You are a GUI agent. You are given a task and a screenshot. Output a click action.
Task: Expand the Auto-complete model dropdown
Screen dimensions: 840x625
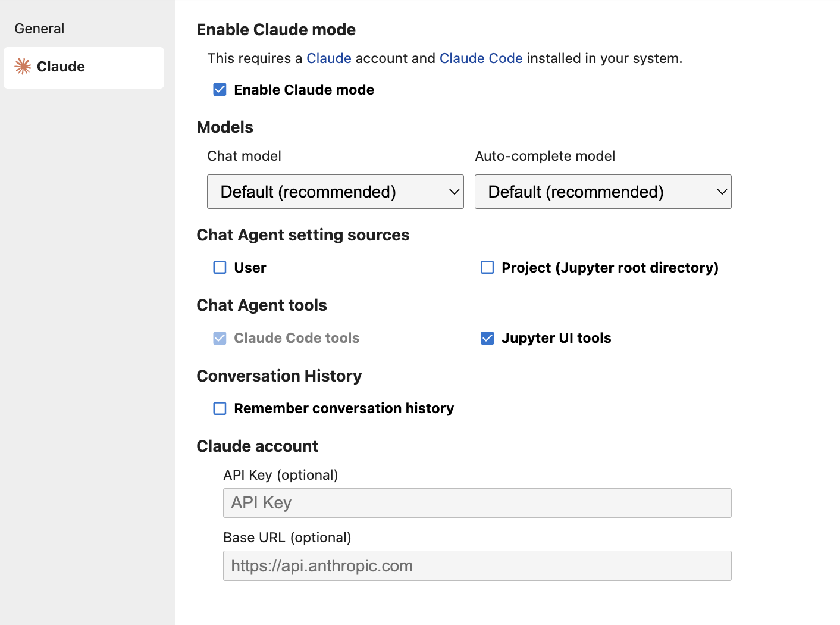point(602,192)
